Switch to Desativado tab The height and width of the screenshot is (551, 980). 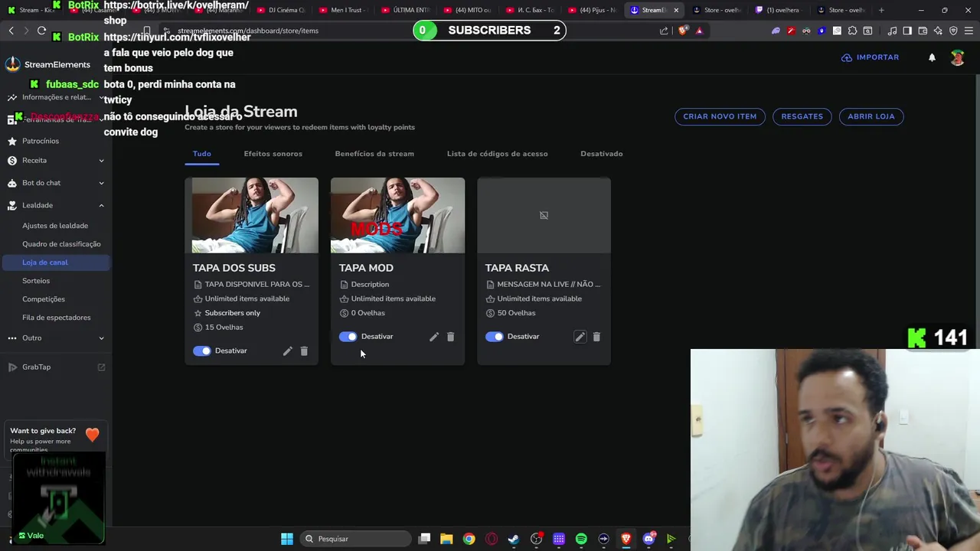coord(602,154)
